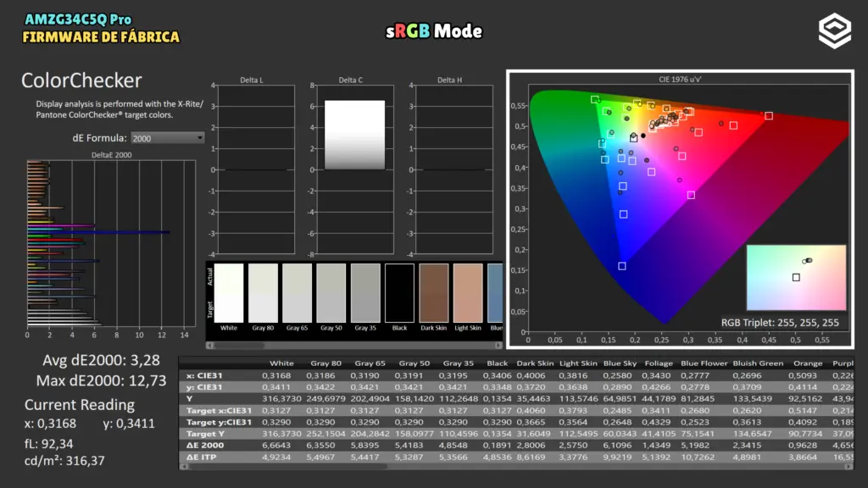Click swatch strip scrollbar right arrow
This screenshot has height=488, width=868.
[498, 346]
